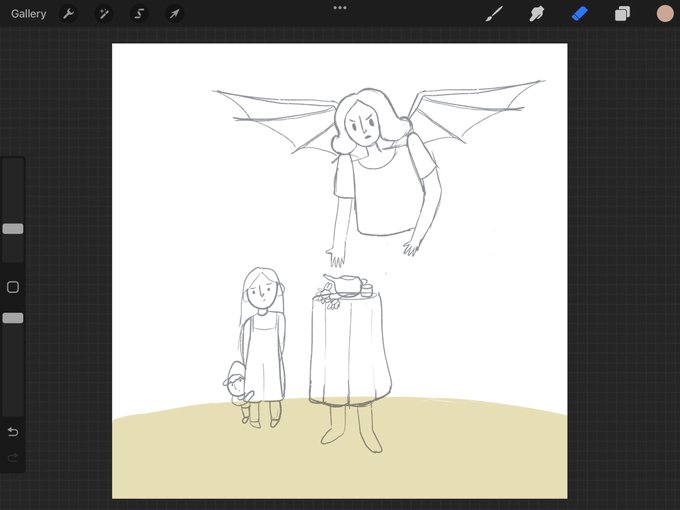
Task: Tap the winged woman's face on canvas
Action: pyautogui.click(x=363, y=123)
